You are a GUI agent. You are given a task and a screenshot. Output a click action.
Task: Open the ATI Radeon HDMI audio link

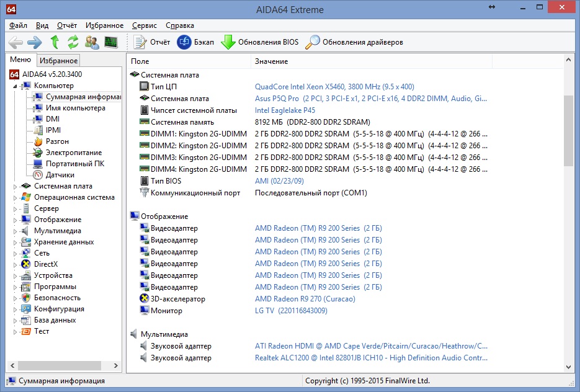click(x=371, y=346)
